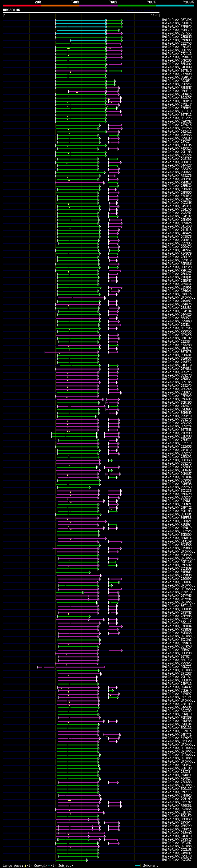Click subject label UniRef100_Q41453

click(x=177, y=226)
